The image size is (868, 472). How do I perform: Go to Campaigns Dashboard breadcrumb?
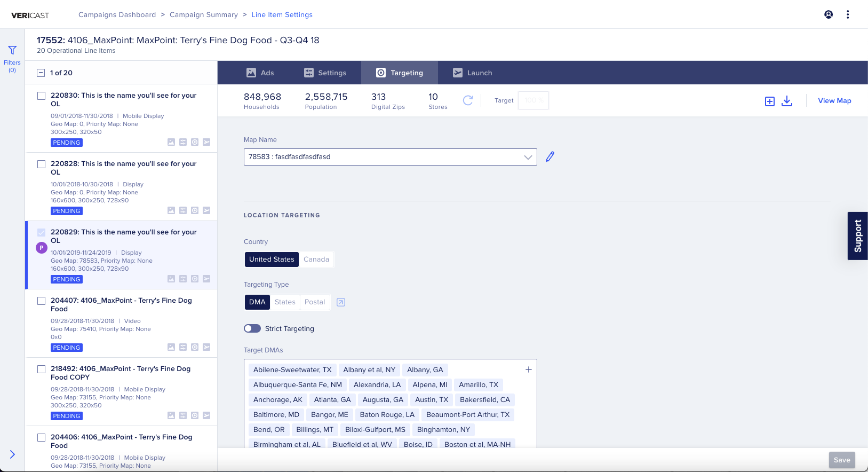(x=117, y=15)
